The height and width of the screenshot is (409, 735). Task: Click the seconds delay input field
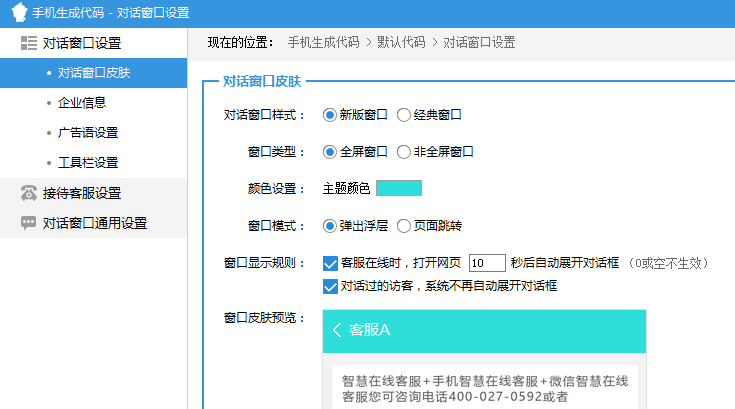coord(486,263)
